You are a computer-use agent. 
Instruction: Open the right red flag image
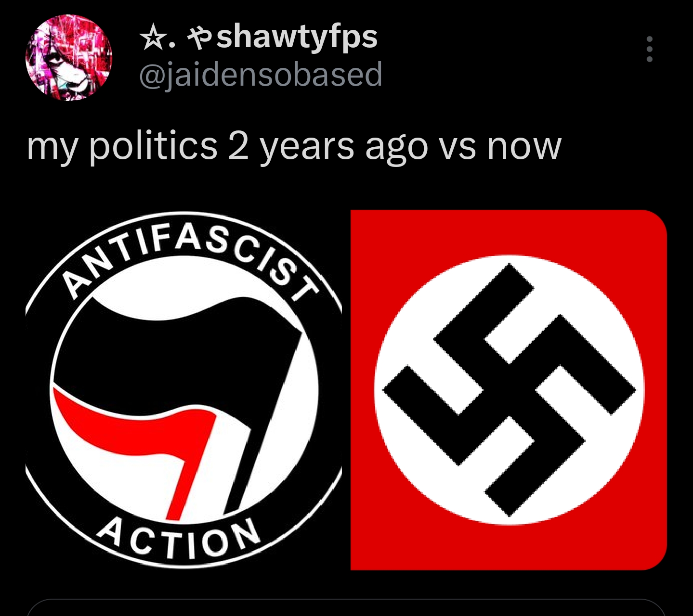pos(509,390)
